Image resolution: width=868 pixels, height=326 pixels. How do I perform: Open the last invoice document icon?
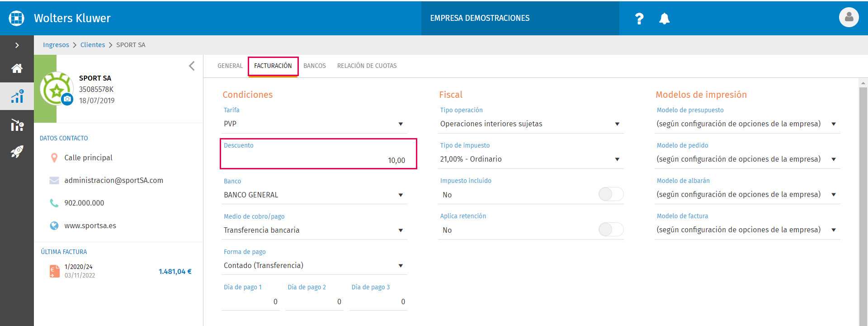(x=54, y=271)
